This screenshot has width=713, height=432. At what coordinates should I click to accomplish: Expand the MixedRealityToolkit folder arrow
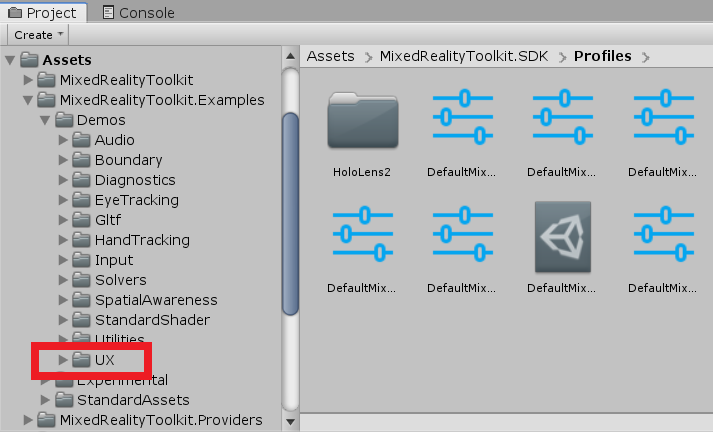(28, 80)
